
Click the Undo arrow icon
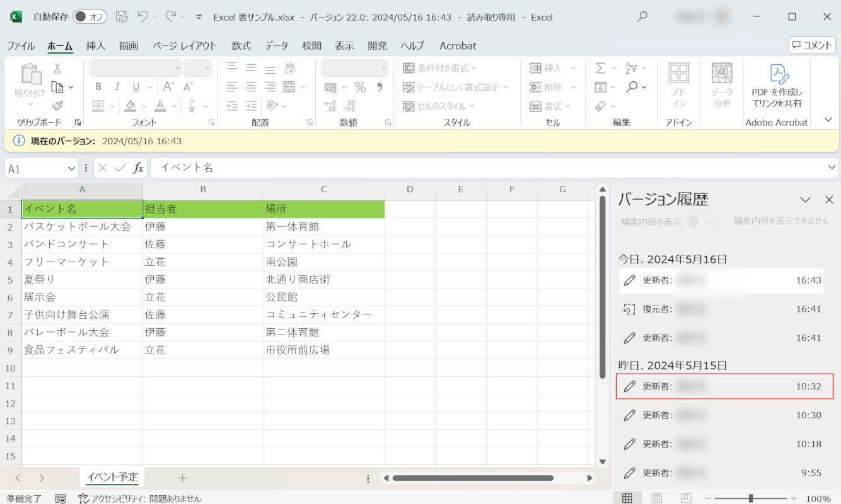click(142, 17)
